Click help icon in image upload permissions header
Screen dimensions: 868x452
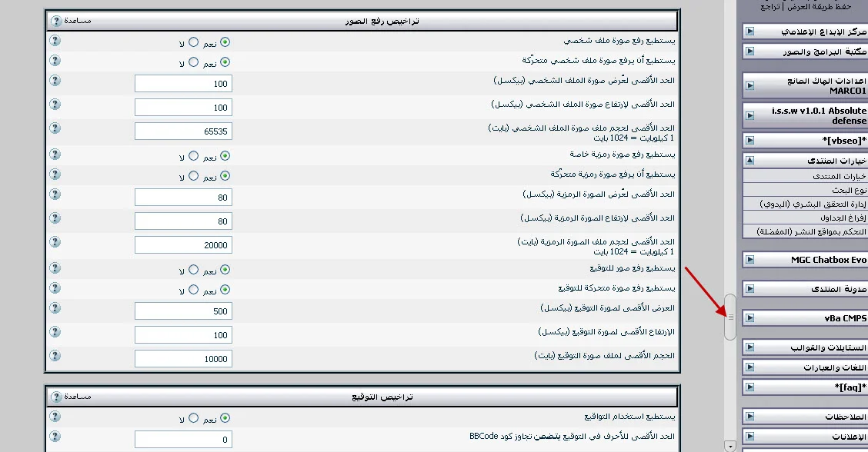click(x=56, y=21)
